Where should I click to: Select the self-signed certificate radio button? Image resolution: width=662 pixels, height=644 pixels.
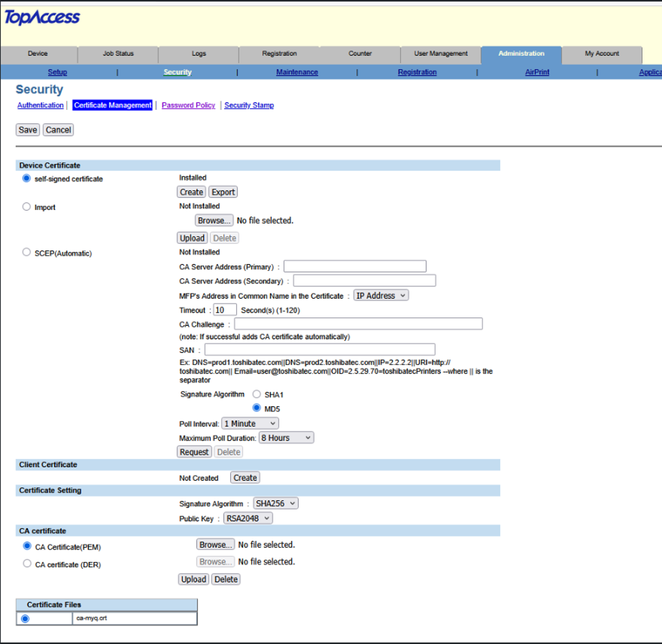pos(27,178)
